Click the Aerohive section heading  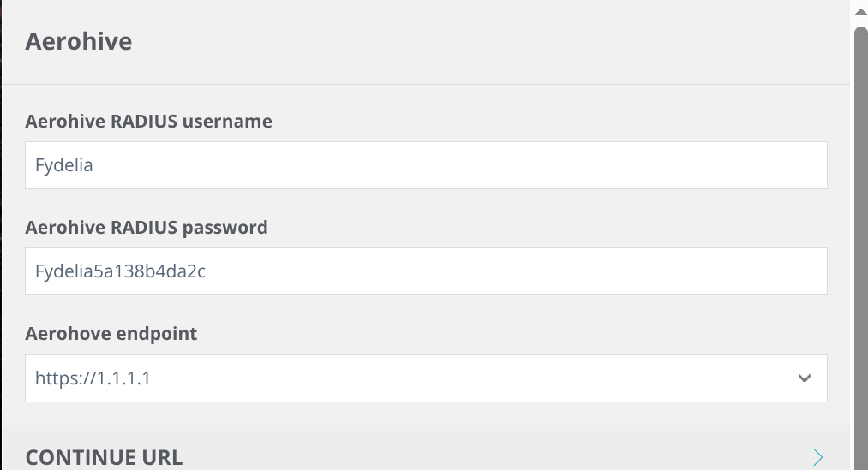[x=78, y=41]
